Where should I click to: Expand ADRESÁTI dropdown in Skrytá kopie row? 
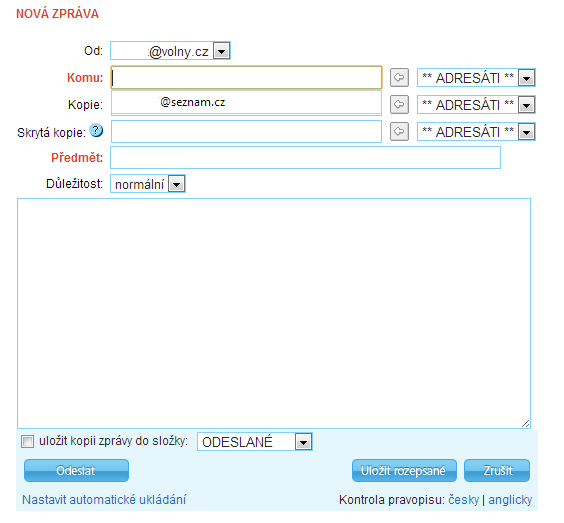(x=476, y=132)
